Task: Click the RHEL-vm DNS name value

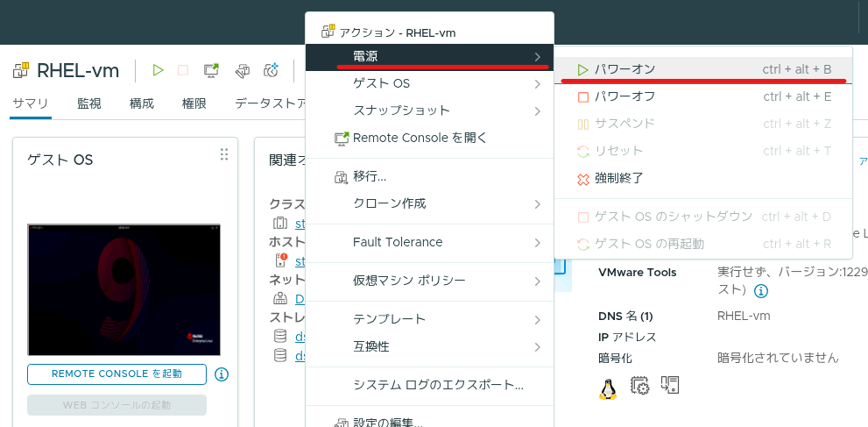Action: tap(744, 317)
